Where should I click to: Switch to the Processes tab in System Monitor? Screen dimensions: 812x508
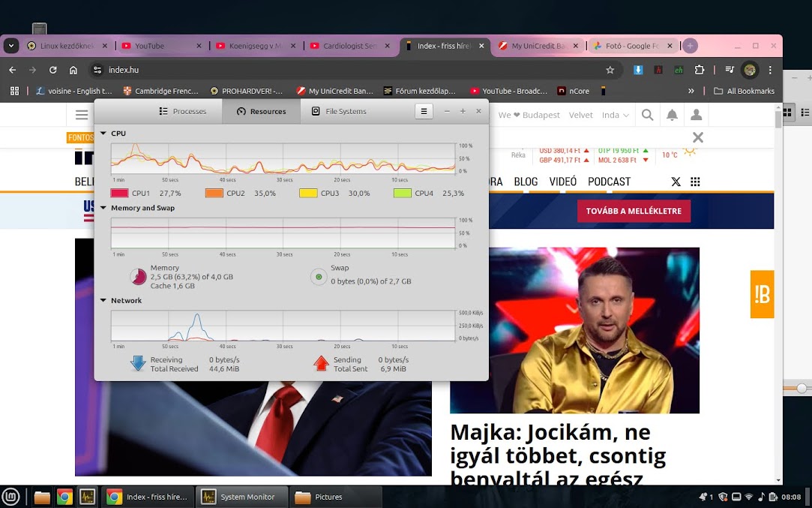[x=183, y=112]
